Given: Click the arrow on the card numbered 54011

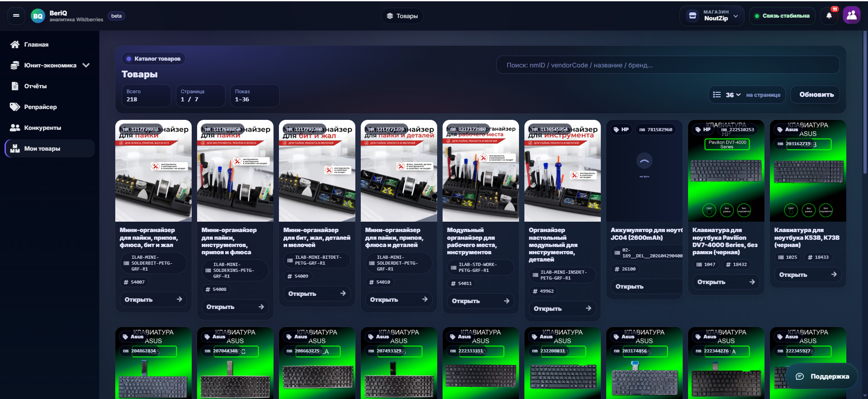Looking at the screenshot, I should click(x=507, y=301).
